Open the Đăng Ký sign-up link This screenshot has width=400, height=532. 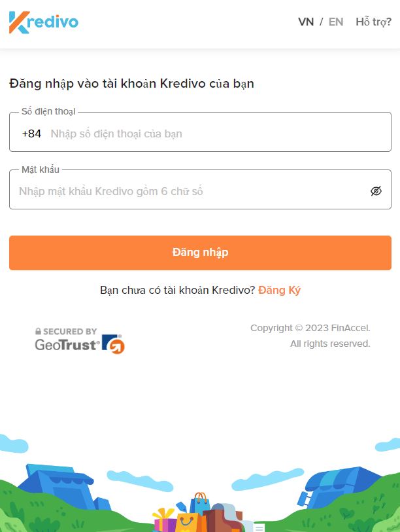point(279,291)
